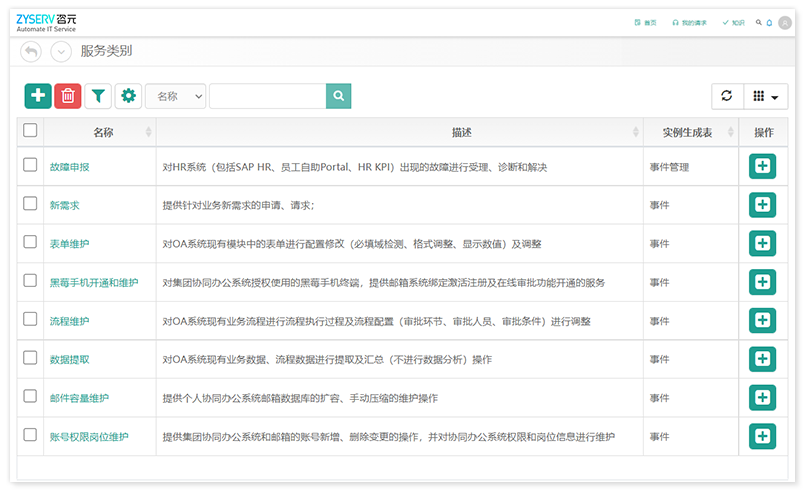Open the notifications bell icon
This screenshot has width=808, height=495.
pyautogui.click(x=769, y=23)
